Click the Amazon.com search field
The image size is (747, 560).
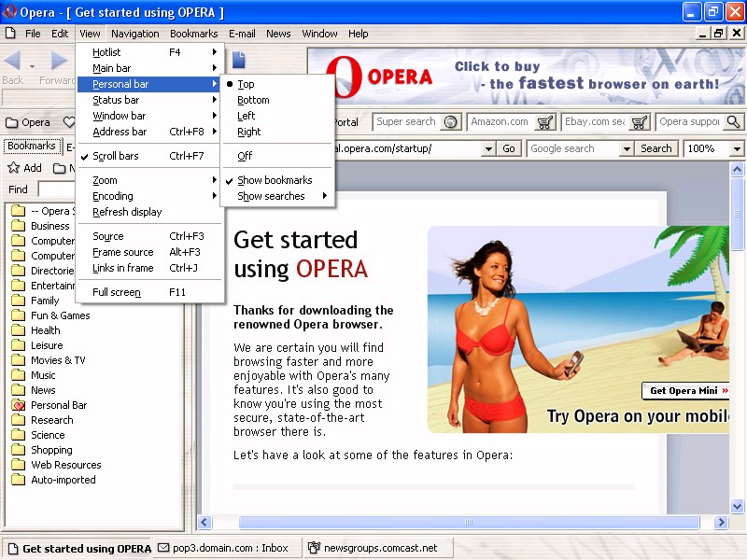pos(500,122)
